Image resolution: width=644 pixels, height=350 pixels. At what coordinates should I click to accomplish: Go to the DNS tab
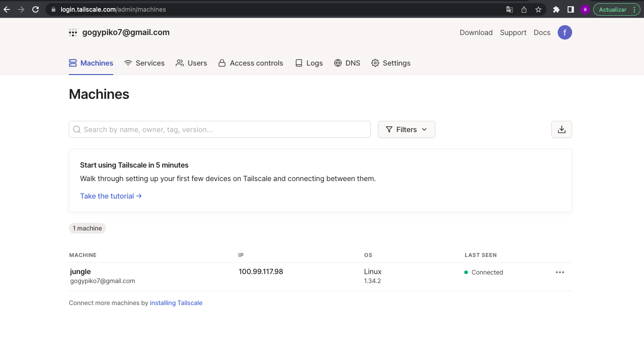coord(347,63)
